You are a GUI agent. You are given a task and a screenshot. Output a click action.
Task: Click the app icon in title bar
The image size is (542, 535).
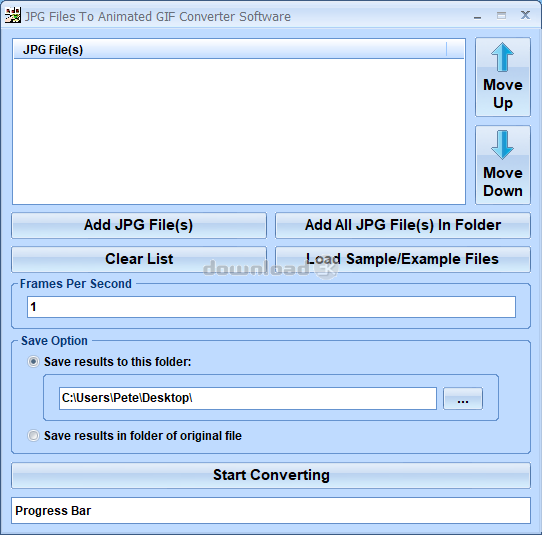13,16
